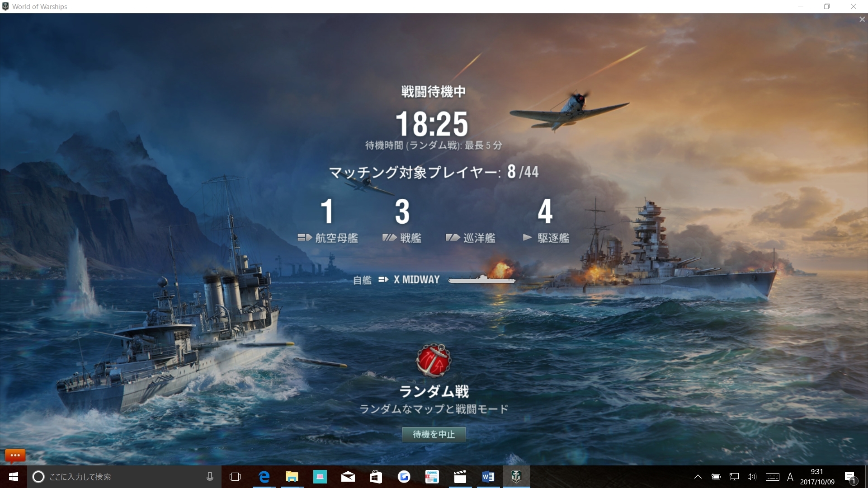The image size is (868, 488).
Task: Click the red anchor Random Battle emblem
Action: [x=433, y=361]
